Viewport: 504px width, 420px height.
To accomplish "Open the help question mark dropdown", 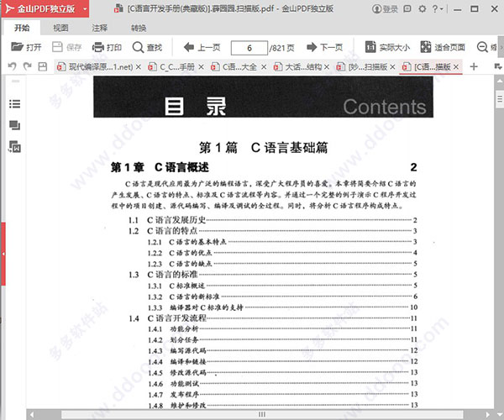I will [x=437, y=8].
